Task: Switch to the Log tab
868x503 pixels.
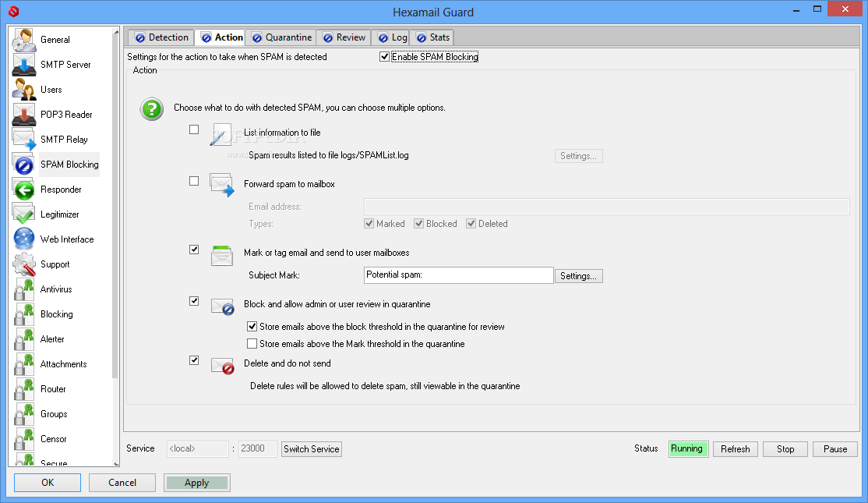Action: (392, 37)
